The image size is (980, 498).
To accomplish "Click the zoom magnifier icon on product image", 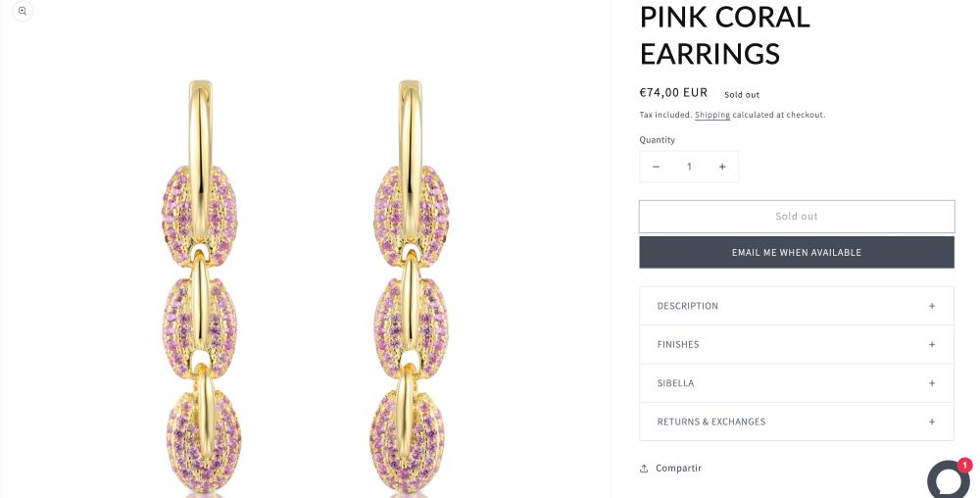I will point(22,11).
